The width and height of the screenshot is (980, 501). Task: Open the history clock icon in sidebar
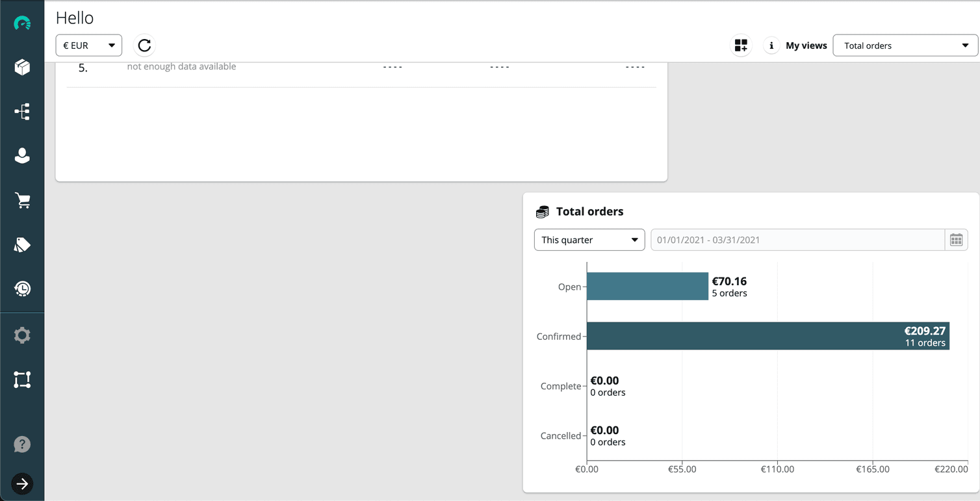coord(23,289)
